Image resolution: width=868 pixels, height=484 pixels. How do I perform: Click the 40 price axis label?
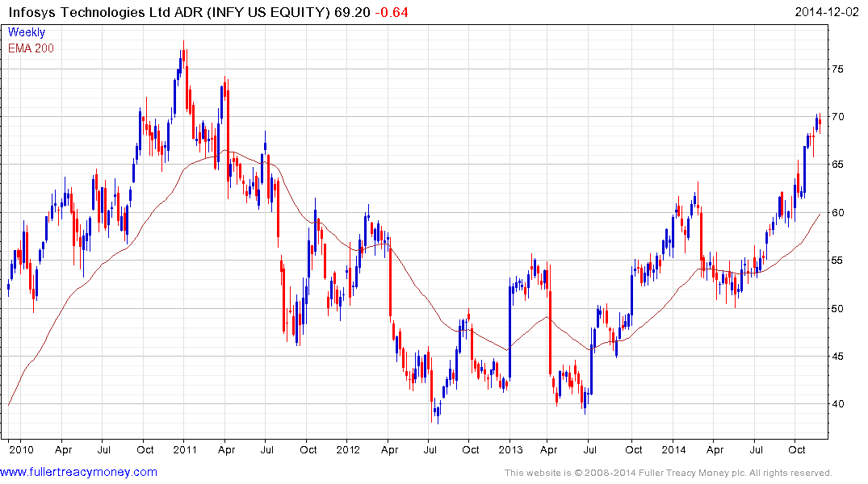pyautogui.click(x=837, y=404)
